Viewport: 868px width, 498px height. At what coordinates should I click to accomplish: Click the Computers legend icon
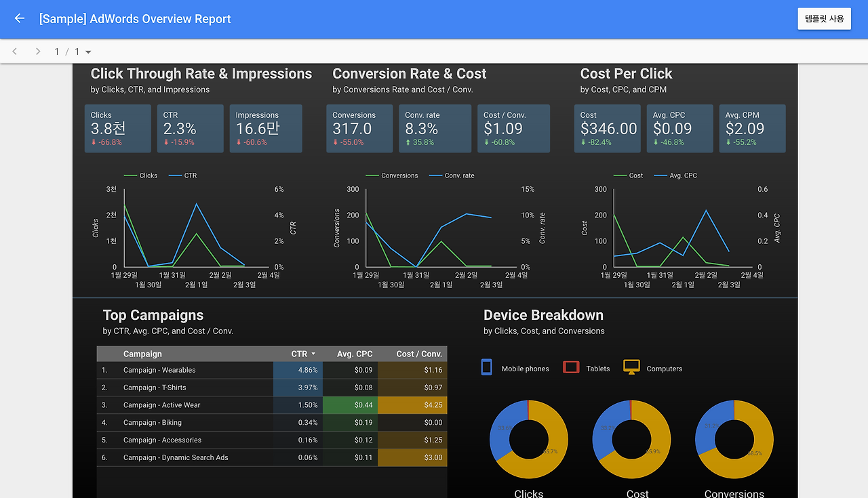pos(631,367)
